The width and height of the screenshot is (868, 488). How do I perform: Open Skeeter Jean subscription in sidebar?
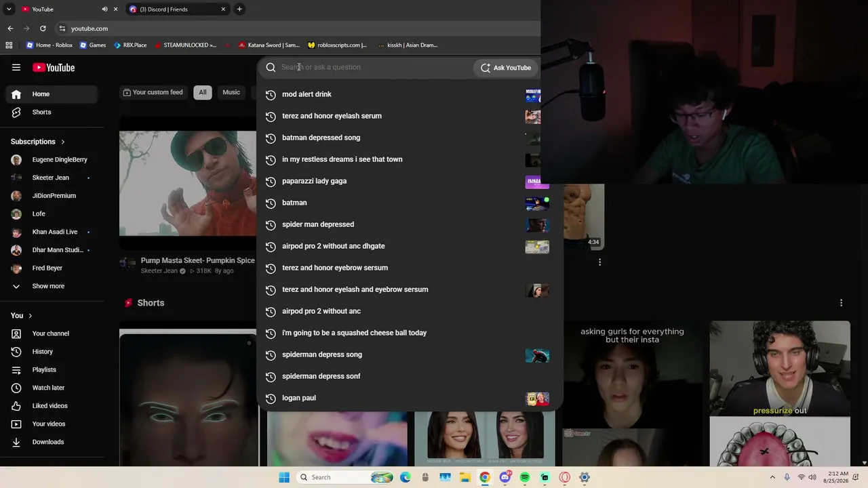tap(52, 178)
